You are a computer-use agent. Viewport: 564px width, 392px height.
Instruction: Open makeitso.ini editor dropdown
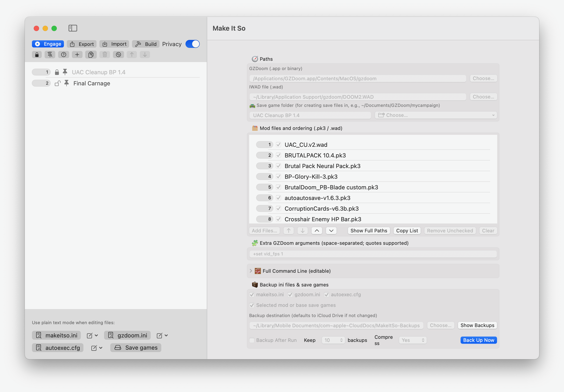(x=93, y=335)
